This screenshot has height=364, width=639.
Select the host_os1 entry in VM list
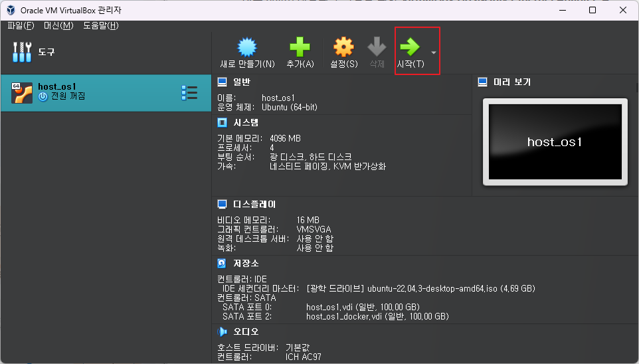[x=106, y=93]
